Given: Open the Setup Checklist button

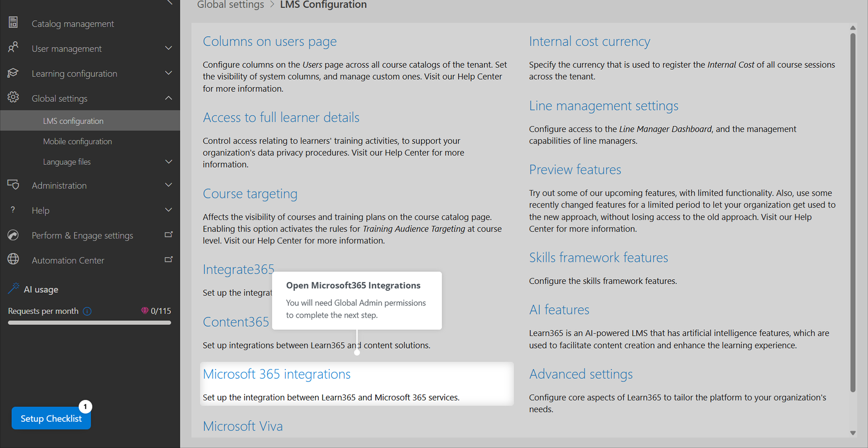Looking at the screenshot, I should [51, 418].
